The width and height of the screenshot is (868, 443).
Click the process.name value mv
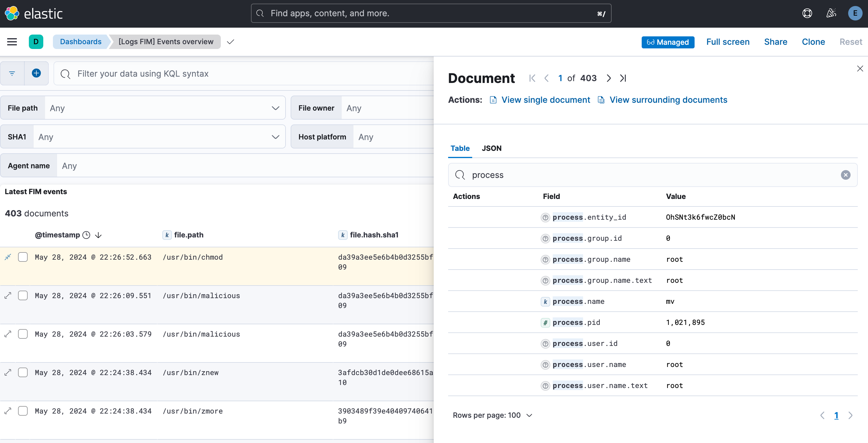(670, 301)
